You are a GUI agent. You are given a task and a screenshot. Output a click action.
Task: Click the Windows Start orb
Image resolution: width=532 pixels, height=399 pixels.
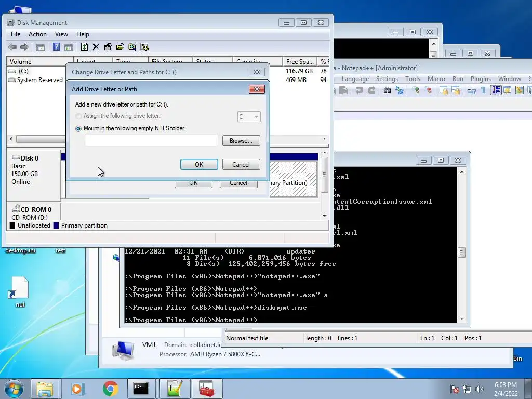coord(14,389)
